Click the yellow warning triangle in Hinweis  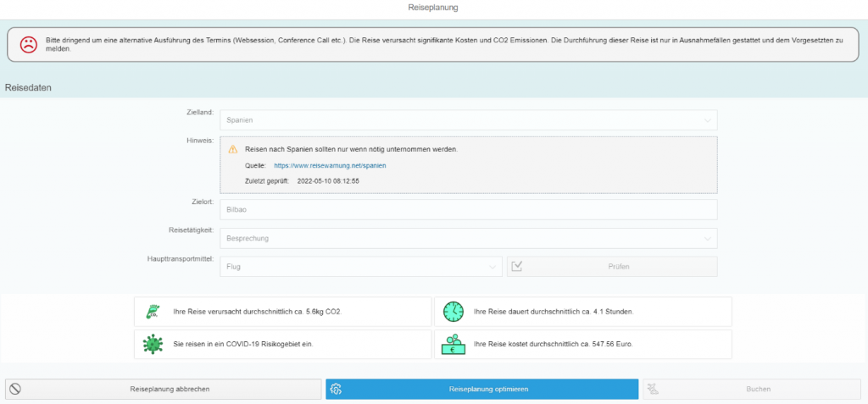[232, 149]
